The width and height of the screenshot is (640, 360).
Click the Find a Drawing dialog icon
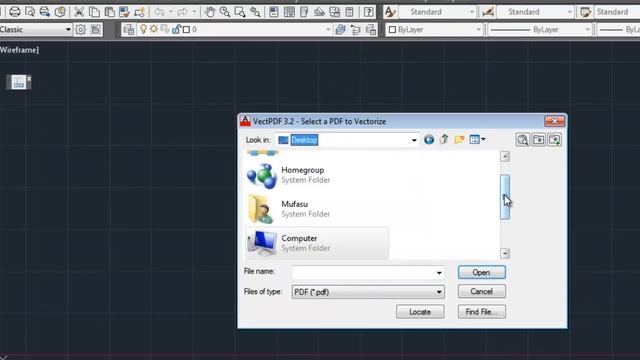coord(522,140)
